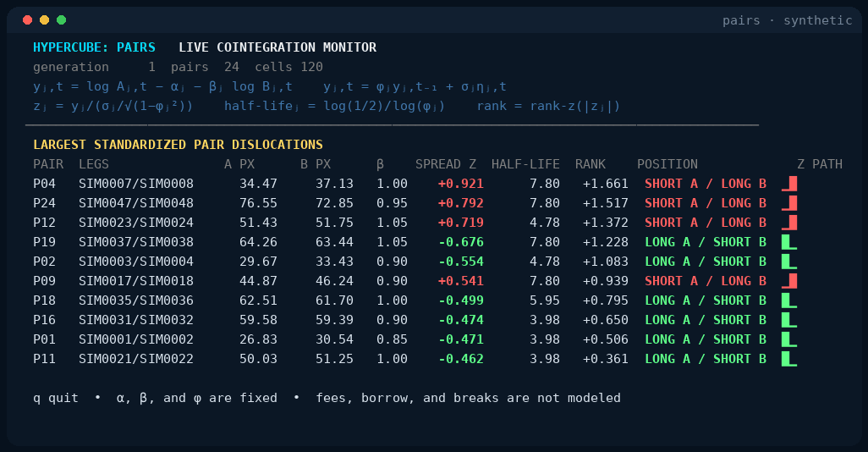Click the Z PATH column header
The width and height of the screenshot is (868, 452).
[820, 164]
